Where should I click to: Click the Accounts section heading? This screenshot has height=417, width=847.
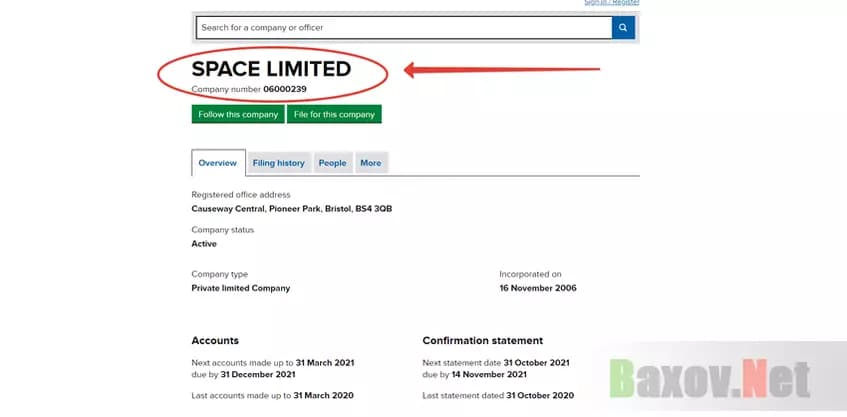pos(215,340)
